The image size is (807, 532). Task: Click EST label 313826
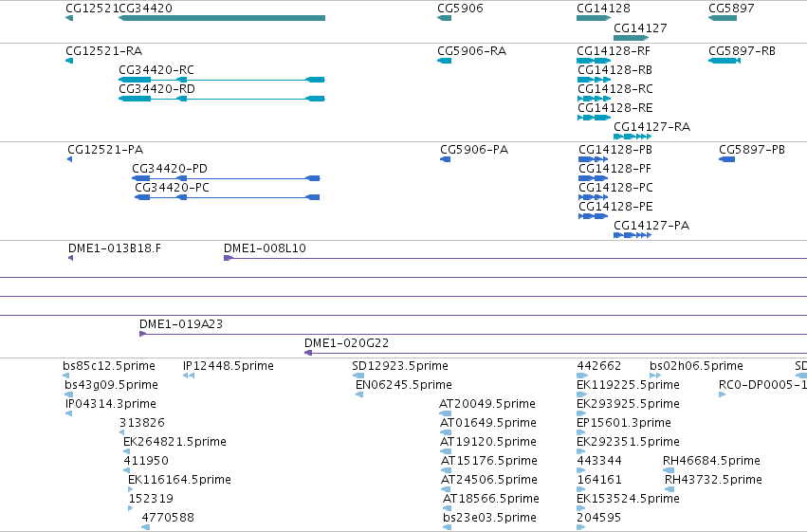pos(142,423)
